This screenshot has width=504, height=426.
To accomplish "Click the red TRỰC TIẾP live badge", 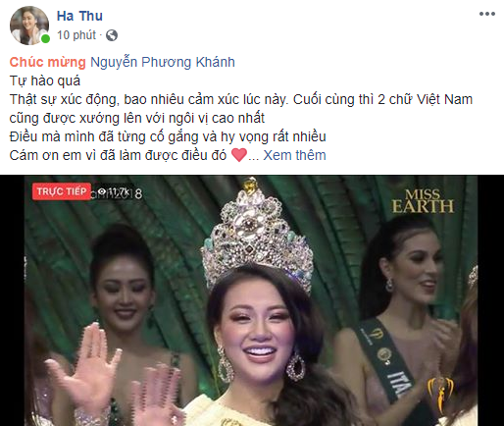I will (61, 191).
